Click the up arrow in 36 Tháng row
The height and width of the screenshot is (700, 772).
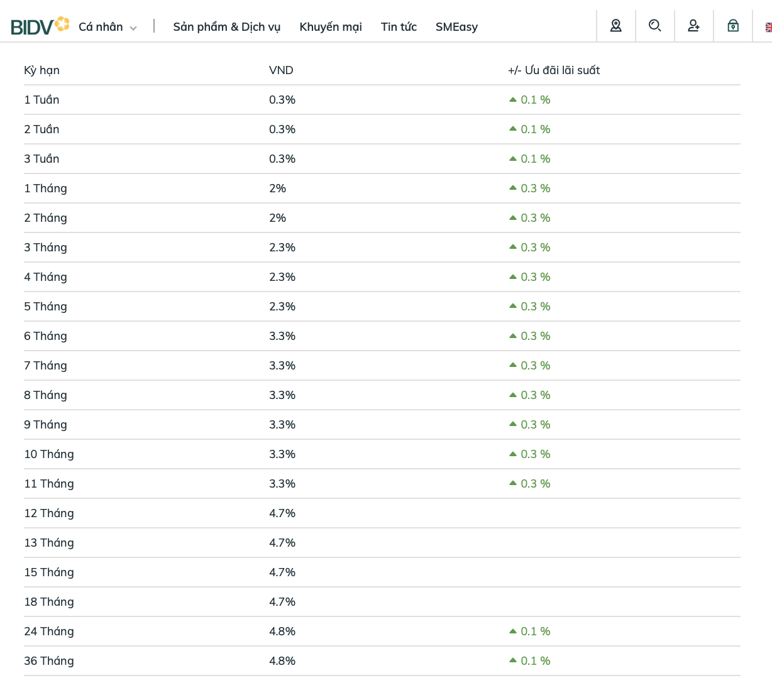point(513,660)
